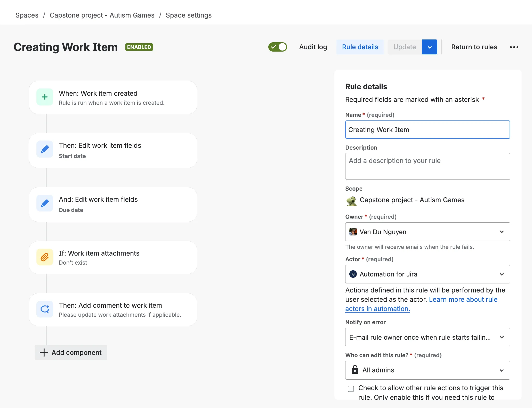Open the Audit log tab
The height and width of the screenshot is (408, 532).
coord(313,47)
